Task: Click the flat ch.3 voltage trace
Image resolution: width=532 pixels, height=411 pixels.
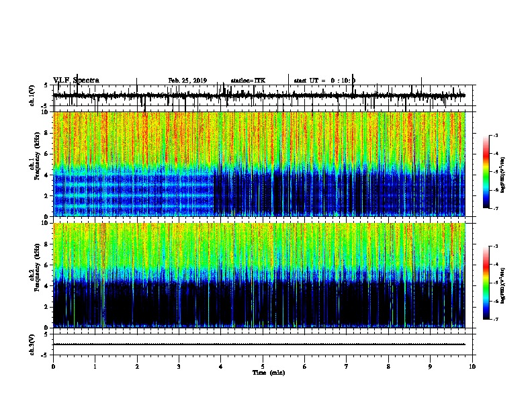Action: click(259, 345)
